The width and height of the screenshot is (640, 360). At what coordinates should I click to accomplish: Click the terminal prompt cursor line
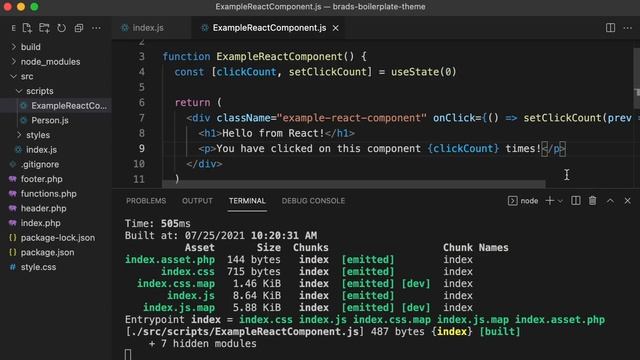(128, 355)
